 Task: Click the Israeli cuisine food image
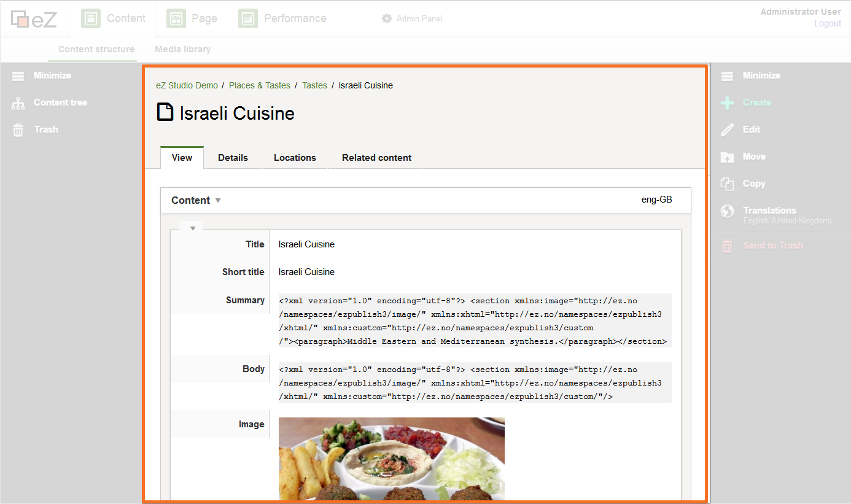coord(392,459)
